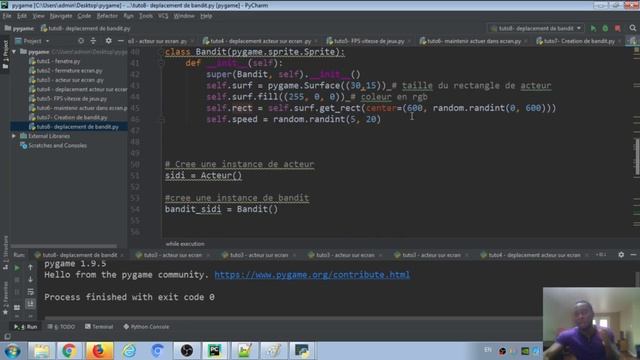Open the Tools menu
This screenshot has width=640, height=360.
point(146,16)
